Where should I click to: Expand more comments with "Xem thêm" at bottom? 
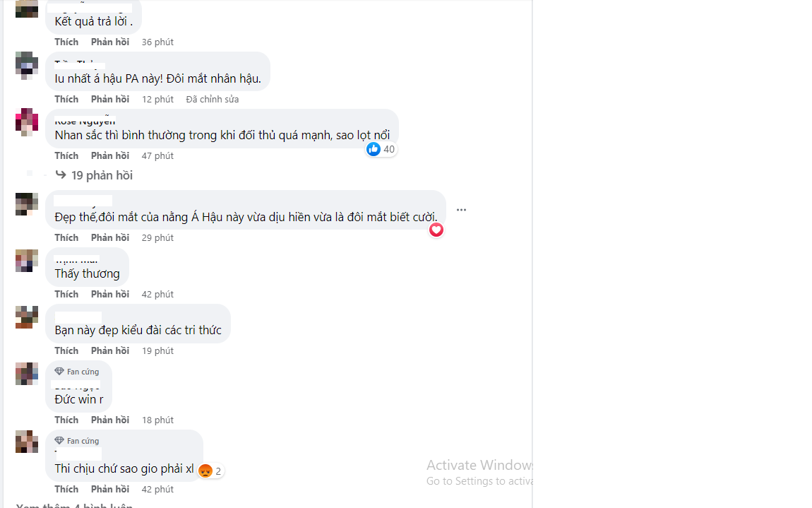[74, 505]
